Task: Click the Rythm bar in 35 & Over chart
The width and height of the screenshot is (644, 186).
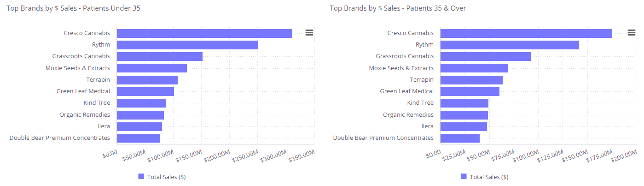Action: [x=510, y=45]
